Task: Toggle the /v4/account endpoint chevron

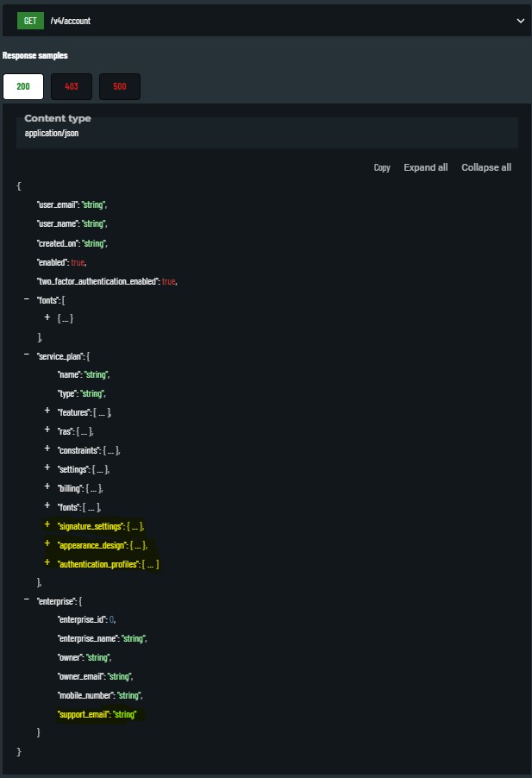Action: (x=520, y=21)
